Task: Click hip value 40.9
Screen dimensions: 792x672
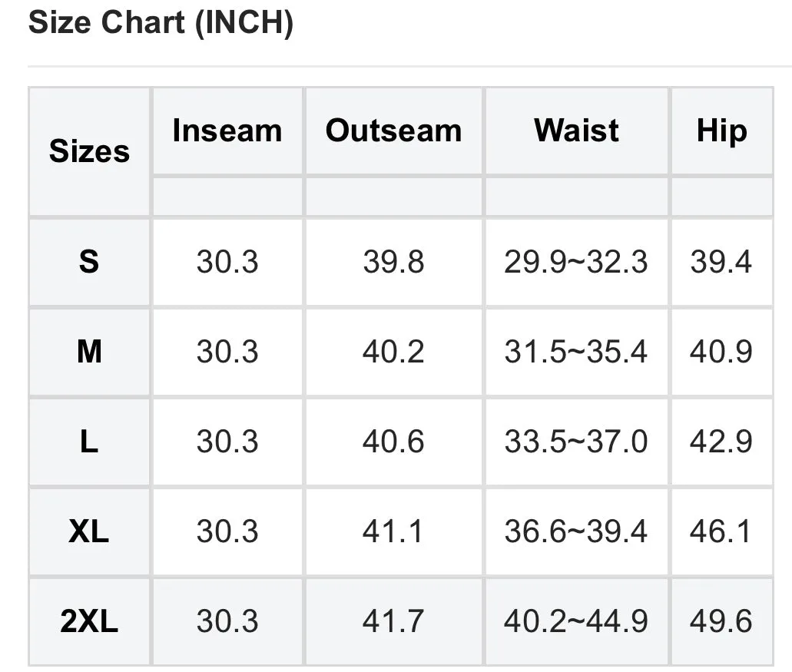Action: pos(721,352)
